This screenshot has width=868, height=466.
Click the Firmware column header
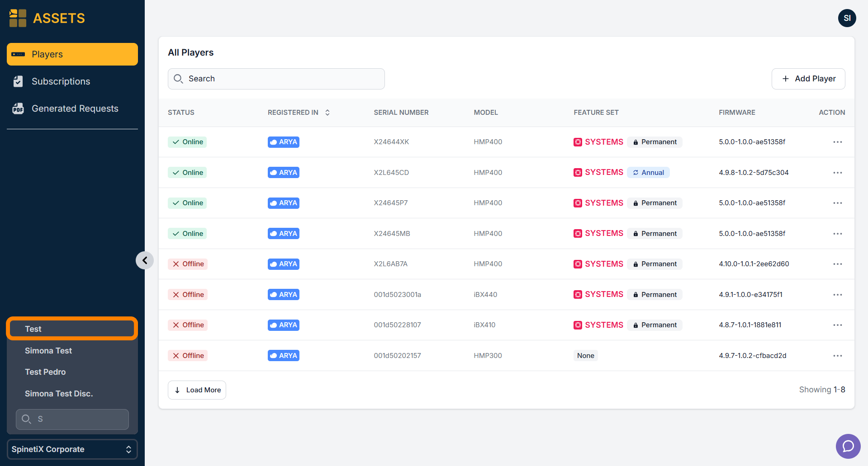(x=737, y=113)
